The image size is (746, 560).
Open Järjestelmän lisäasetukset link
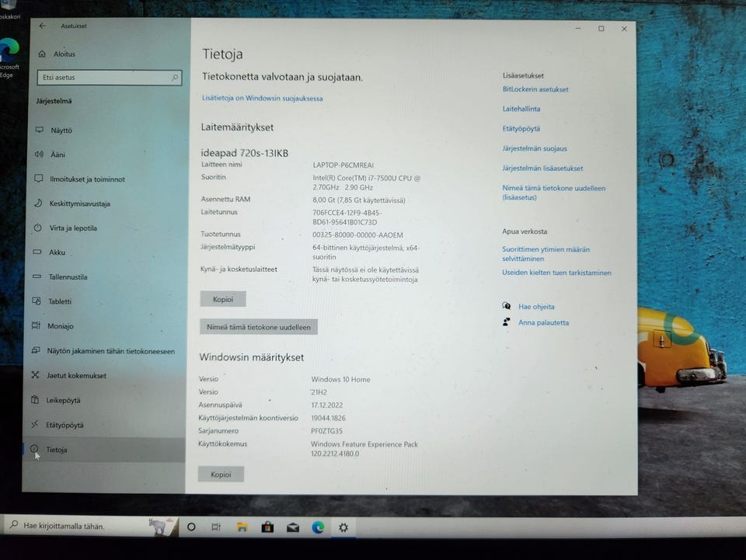(x=542, y=169)
